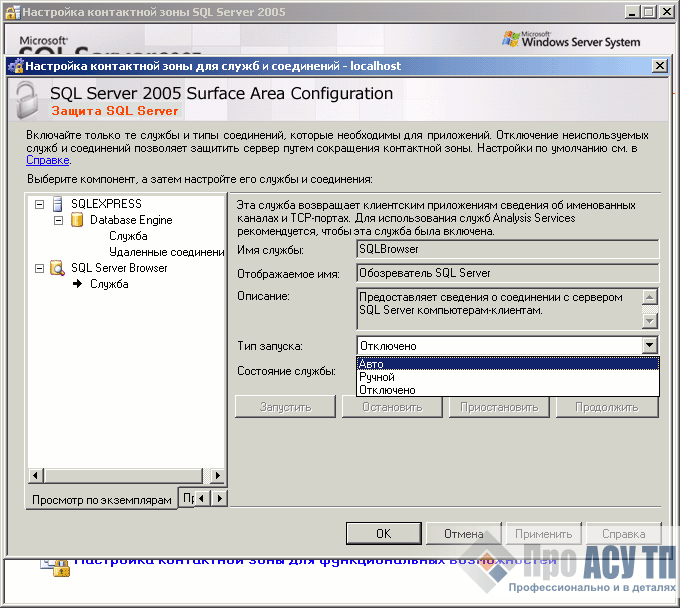680x608 pixels.
Task: Click the lock icon in the background window title bar
Action: tap(12, 12)
